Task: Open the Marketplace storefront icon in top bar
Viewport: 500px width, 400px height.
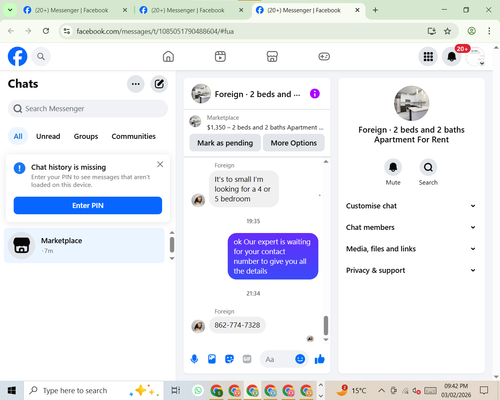Action: coord(272,56)
